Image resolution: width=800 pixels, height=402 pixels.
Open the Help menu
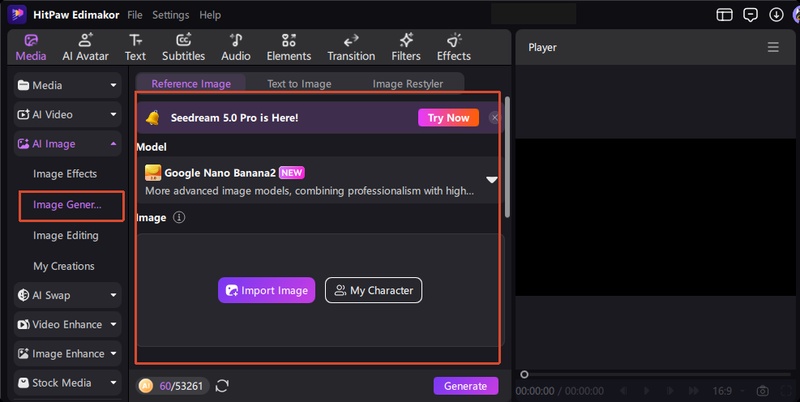pos(210,15)
